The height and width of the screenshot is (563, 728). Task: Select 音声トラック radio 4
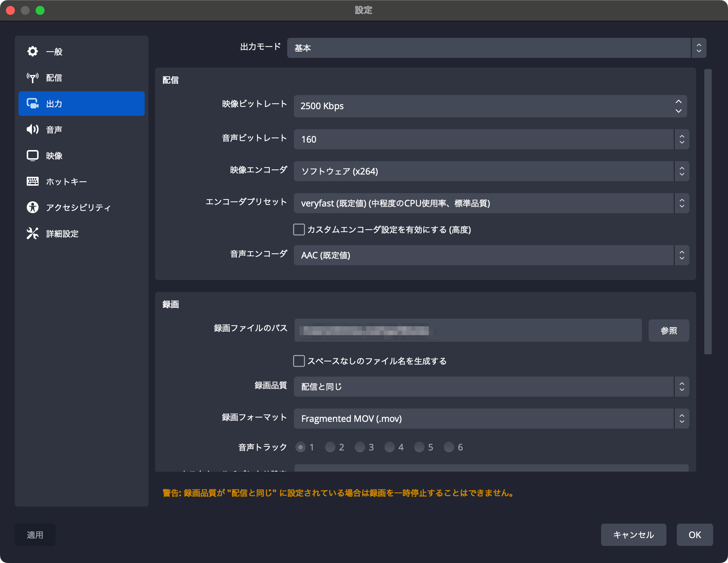point(390,447)
